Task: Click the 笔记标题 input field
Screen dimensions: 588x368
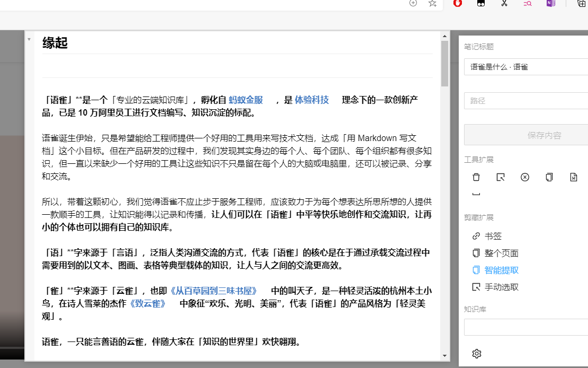Action: pos(526,67)
